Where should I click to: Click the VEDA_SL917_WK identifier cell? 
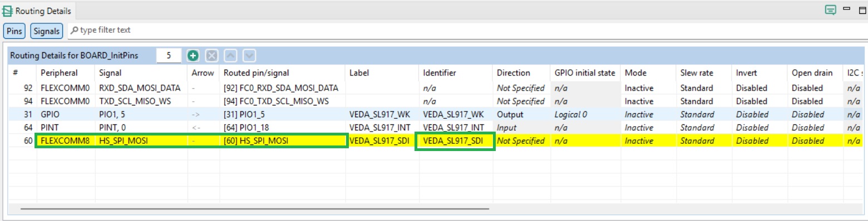(456, 114)
